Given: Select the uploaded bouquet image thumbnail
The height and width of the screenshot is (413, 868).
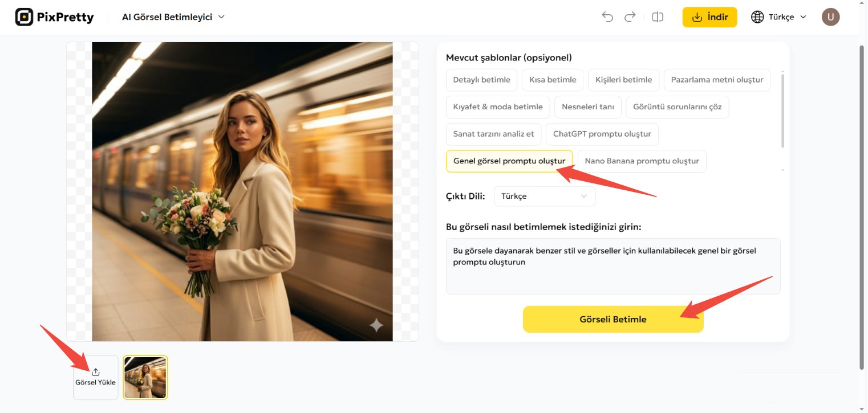Looking at the screenshot, I should tap(145, 377).
